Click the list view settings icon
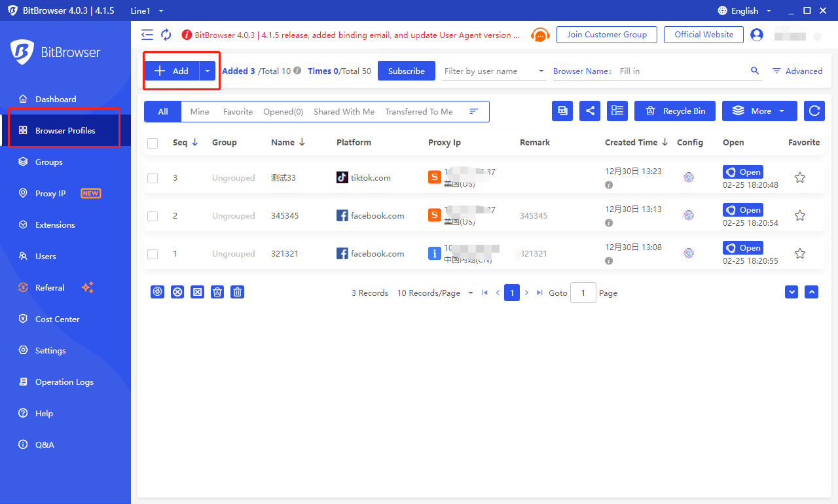Screen dimensions: 838x504 [x=617, y=111]
